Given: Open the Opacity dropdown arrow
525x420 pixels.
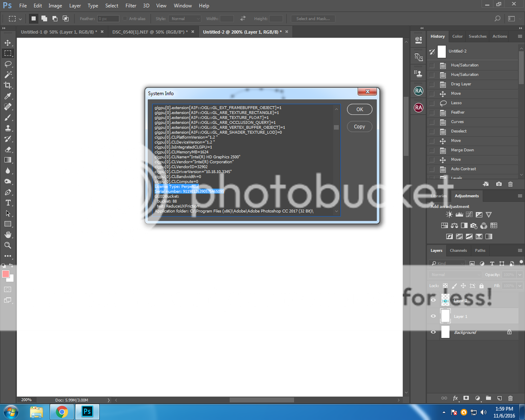Looking at the screenshot, I should pos(520,275).
